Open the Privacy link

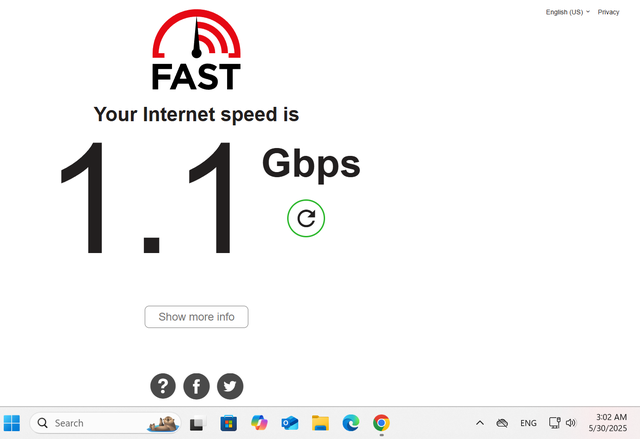[608, 12]
